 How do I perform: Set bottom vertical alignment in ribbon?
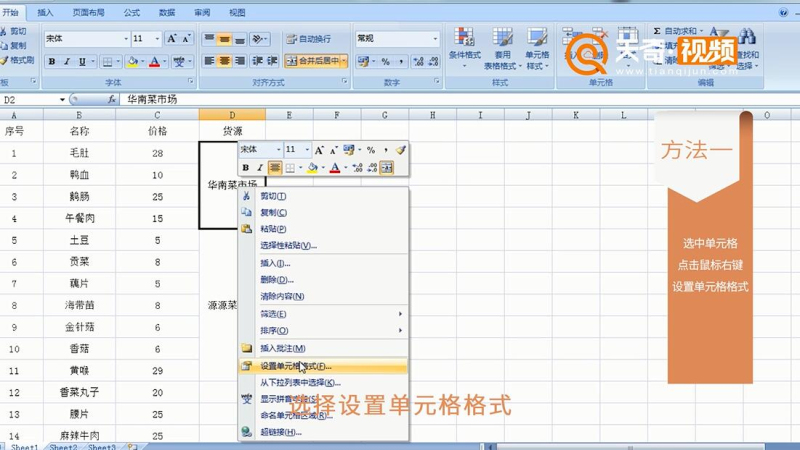[x=240, y=39]
